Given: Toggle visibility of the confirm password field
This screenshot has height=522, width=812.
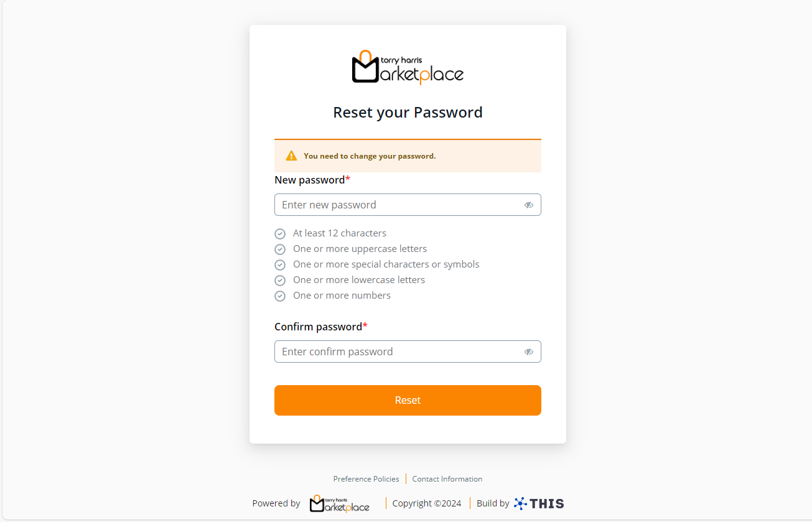Looking at the screenshot, I should pyautogui.click(x=529, y=352).
